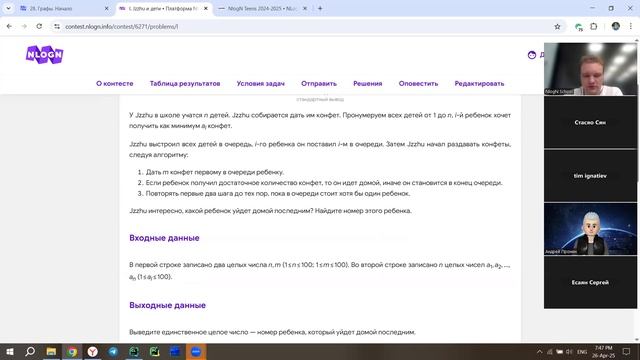Select the 'Стасю Сян' participant tile
Image resolution: width=640 pixels, height=360 pixels.
tap(590, 122)
